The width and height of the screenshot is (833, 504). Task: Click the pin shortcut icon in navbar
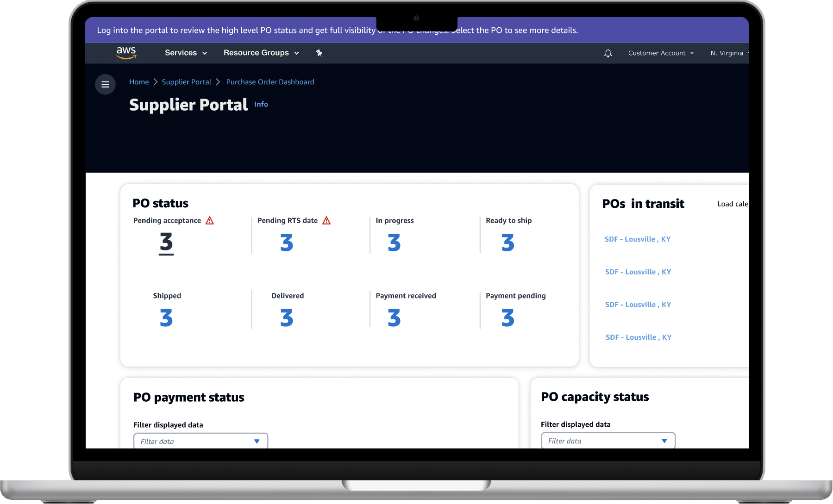coord(319,53)
